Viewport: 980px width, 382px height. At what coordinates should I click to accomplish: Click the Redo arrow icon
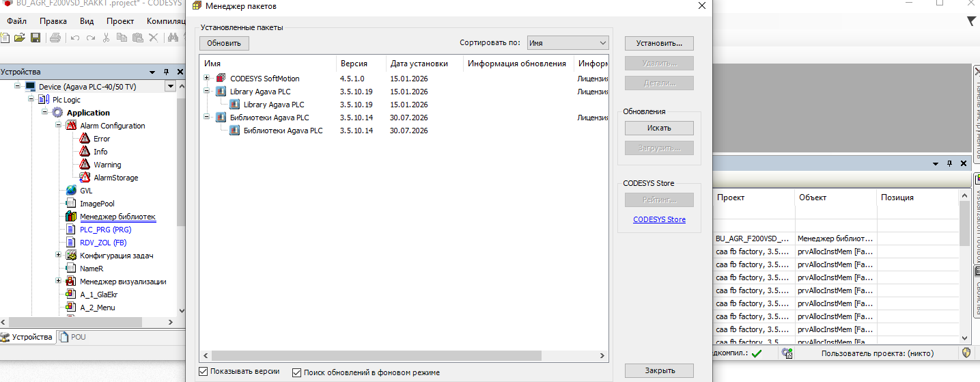tap(90, 37)
